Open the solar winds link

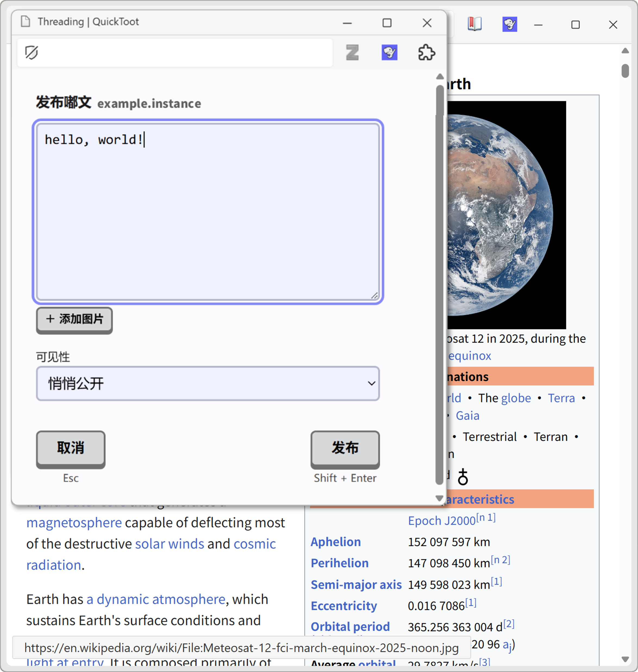pos(169,544)
